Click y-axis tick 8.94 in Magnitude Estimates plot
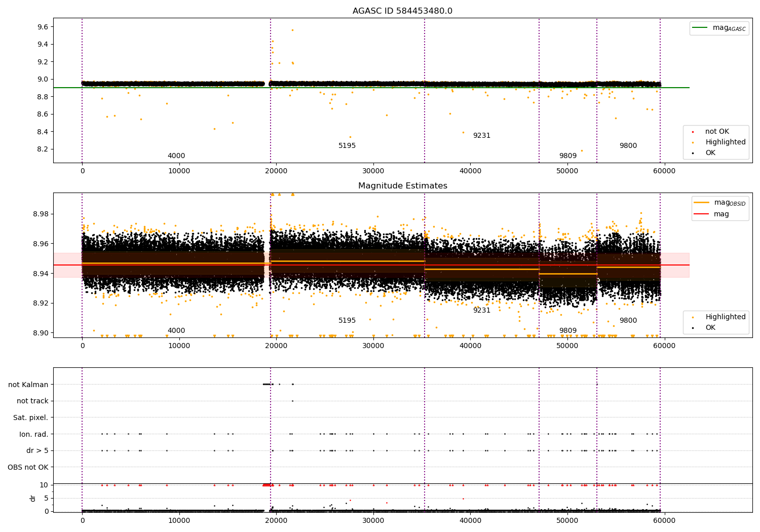This screenshot has height=532, width=760. tap(41, 274)
